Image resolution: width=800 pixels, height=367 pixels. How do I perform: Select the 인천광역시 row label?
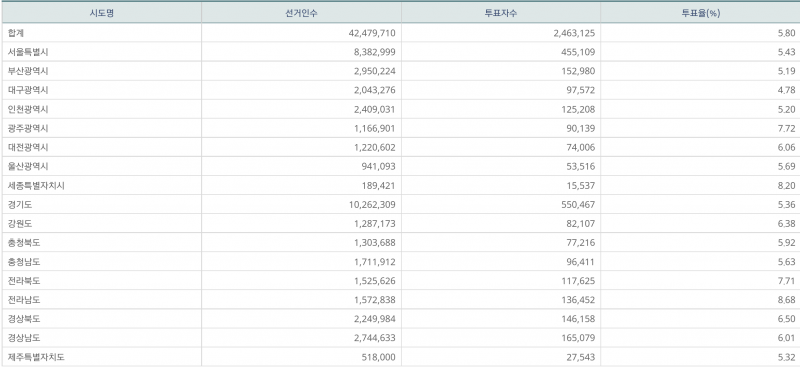[28, 109]
